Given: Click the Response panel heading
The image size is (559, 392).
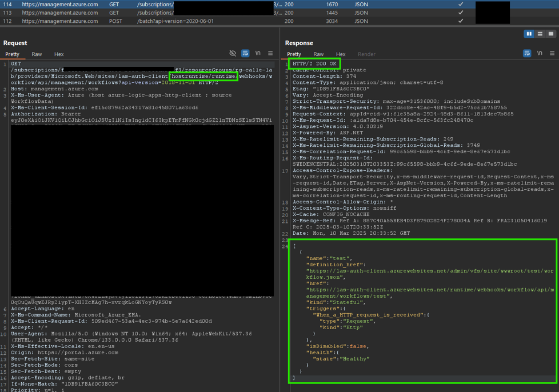Looking at the screenshot, I should [299, 43].
